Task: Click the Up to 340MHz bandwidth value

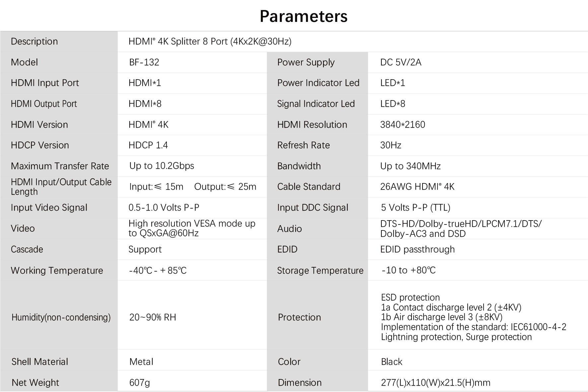Action: tap(411, 166)
